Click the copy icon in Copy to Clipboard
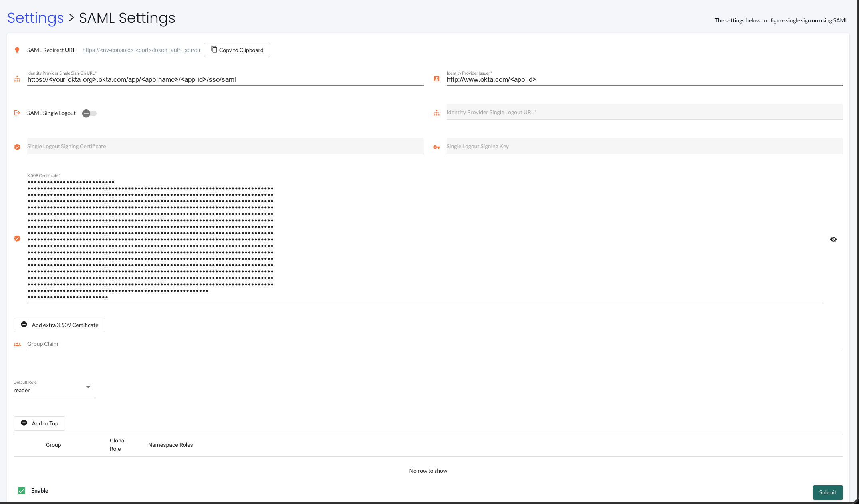This screenshot has width=859, height=504. tap(214, 50)
